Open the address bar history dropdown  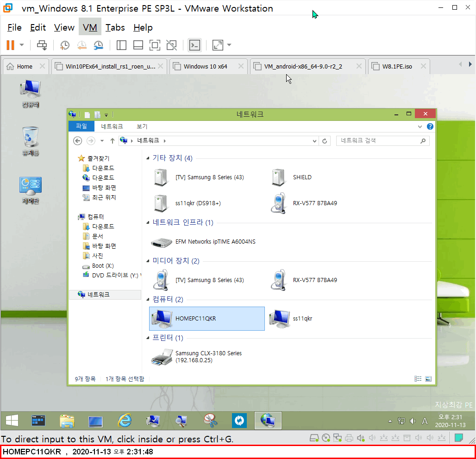tap(314, 141)
